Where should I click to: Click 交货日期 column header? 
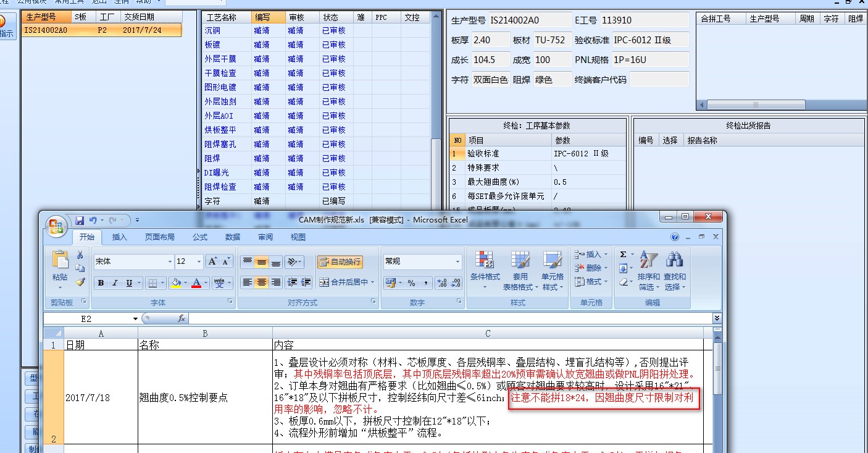point(151,17)
